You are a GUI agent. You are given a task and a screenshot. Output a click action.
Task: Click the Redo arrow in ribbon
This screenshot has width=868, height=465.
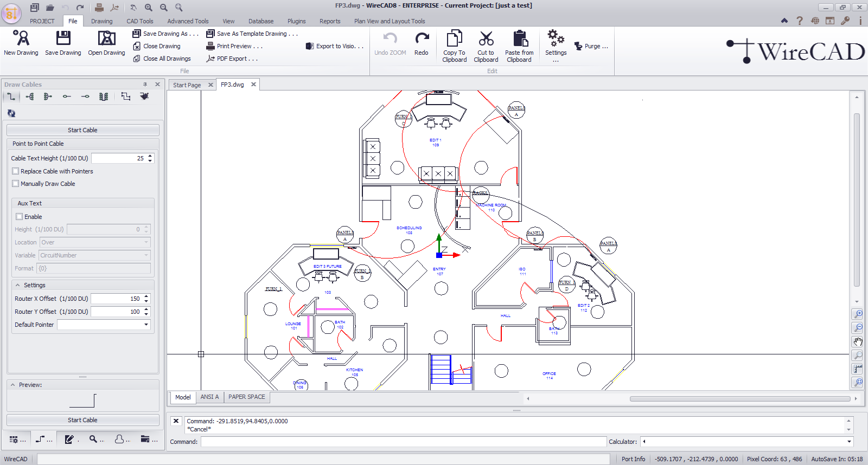point(422,38)
